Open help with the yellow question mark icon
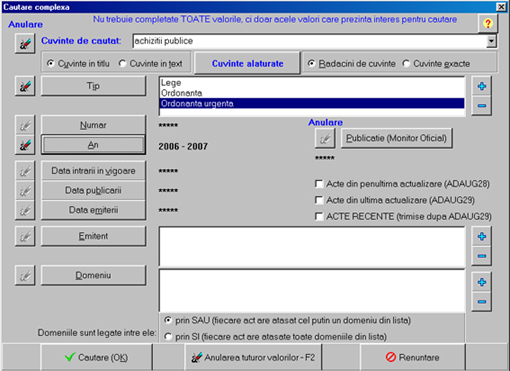Viewport: 510px width, 371px height. point(488,23)
